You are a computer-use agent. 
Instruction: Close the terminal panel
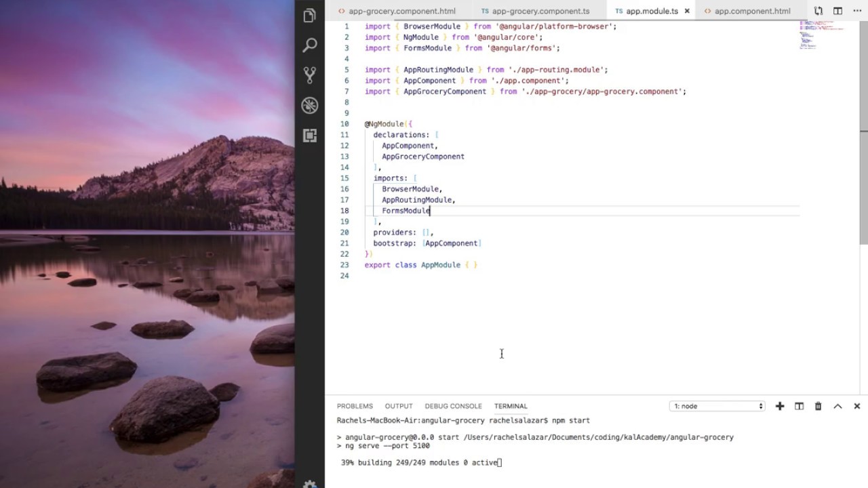click(x=856, y=406)
